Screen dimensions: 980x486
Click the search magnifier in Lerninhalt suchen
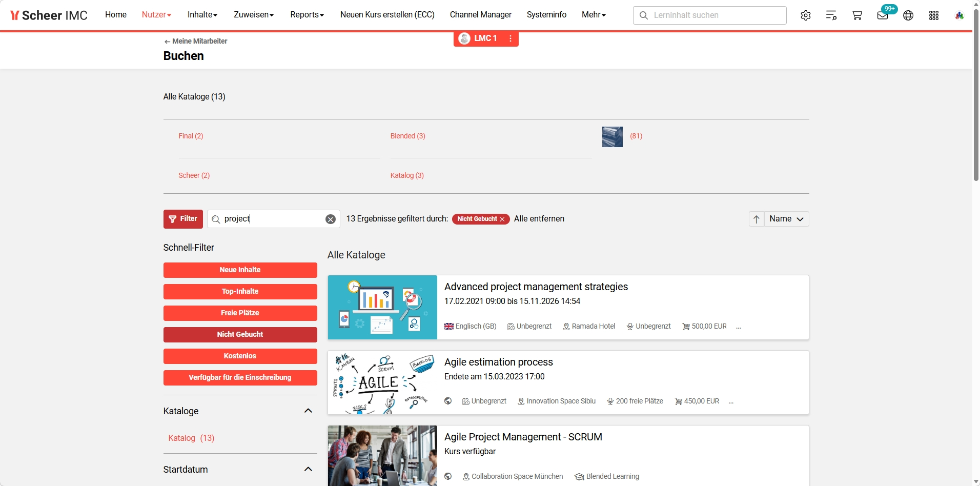[644, 15]
